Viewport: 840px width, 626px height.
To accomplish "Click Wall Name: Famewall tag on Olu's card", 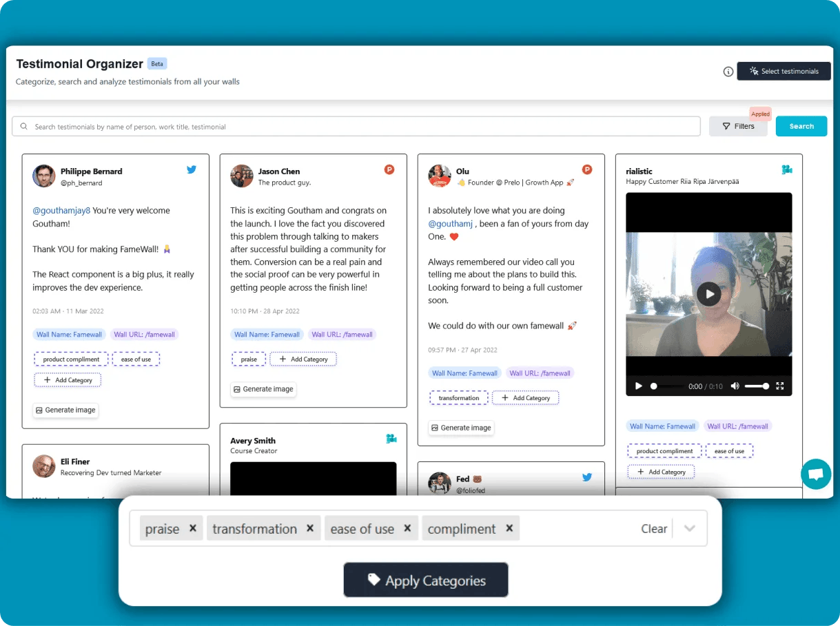I will (x=464, y=373).
